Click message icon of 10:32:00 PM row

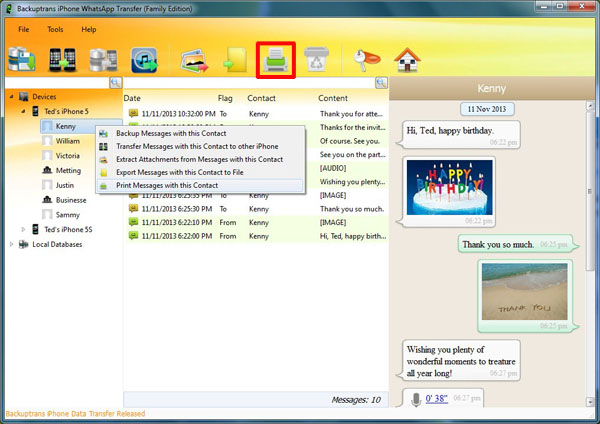tap(133, 113)
